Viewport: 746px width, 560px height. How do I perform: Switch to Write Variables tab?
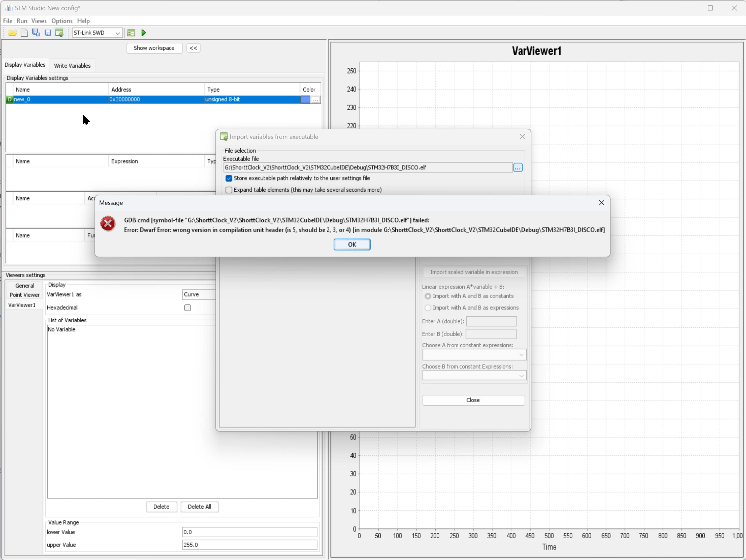pyautogui.click(x=72, y=66)
